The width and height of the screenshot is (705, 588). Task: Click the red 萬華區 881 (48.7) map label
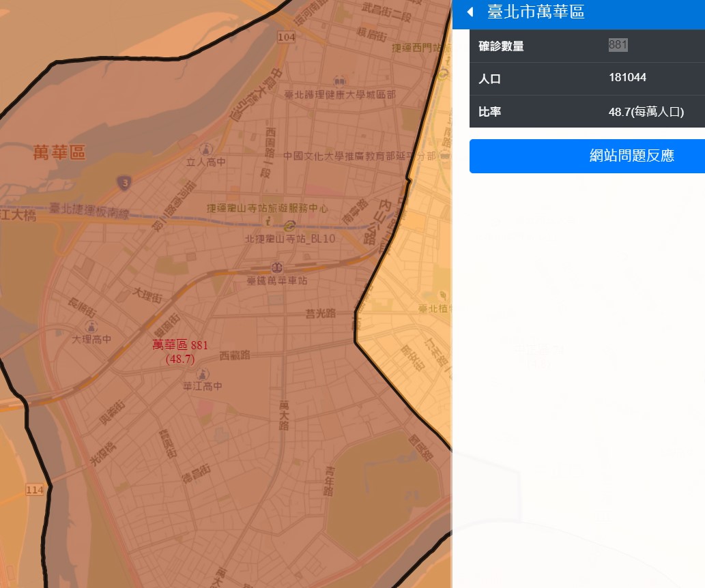180,352
